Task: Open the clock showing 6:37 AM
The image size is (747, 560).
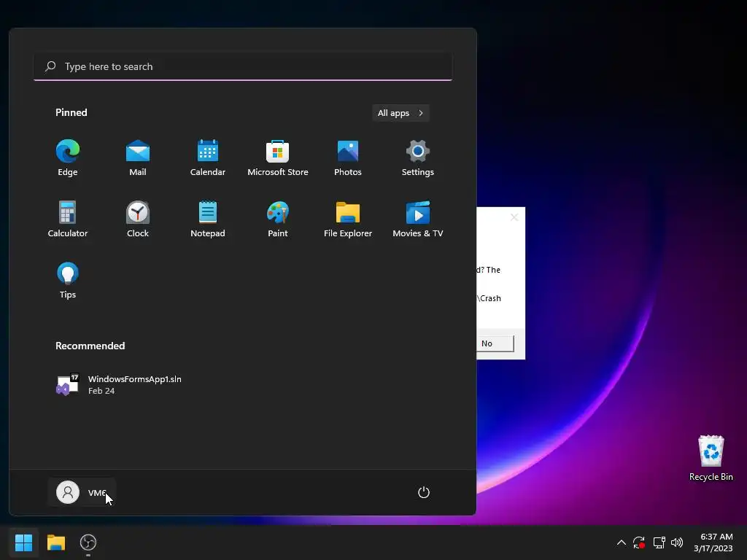Action: (x=713, y=542)
